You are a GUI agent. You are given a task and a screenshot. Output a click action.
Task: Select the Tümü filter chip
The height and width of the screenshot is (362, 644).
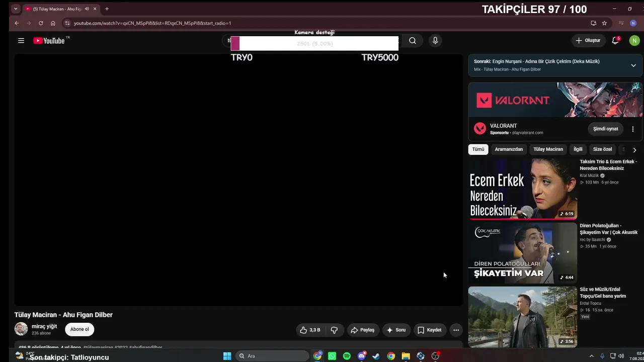478,149
